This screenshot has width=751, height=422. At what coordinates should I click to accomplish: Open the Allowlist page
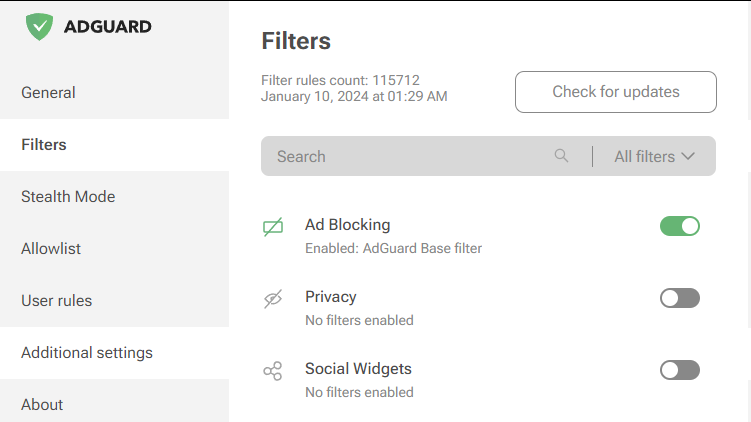[x=51, y=248]
